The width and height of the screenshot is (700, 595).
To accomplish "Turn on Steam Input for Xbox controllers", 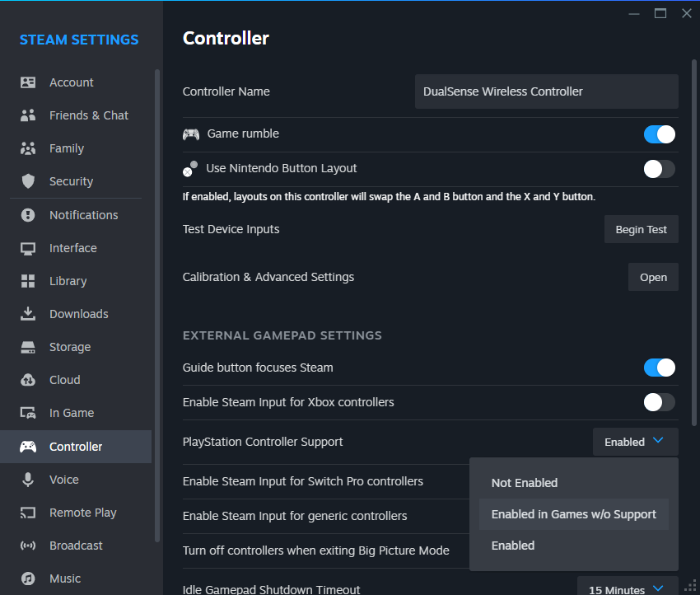I will click(659, 402).
